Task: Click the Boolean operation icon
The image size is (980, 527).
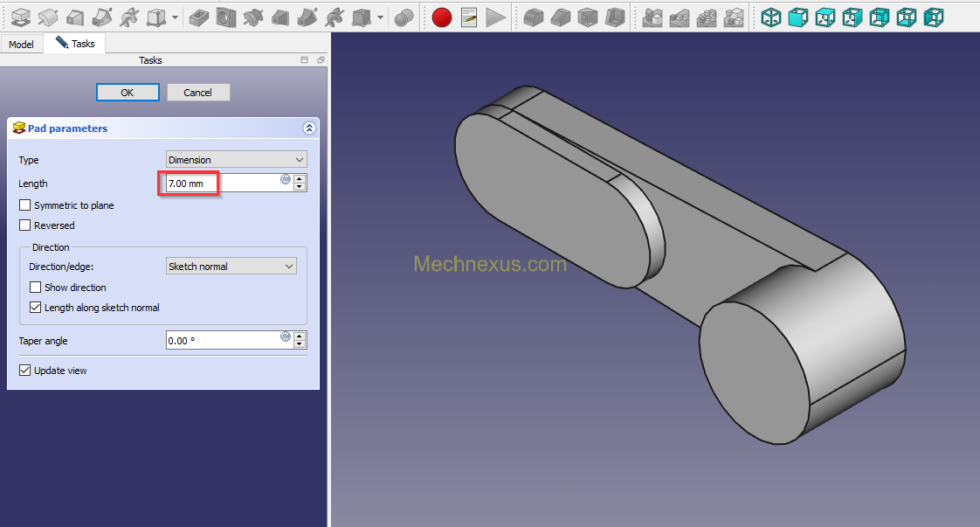Action: click(404, 17)
